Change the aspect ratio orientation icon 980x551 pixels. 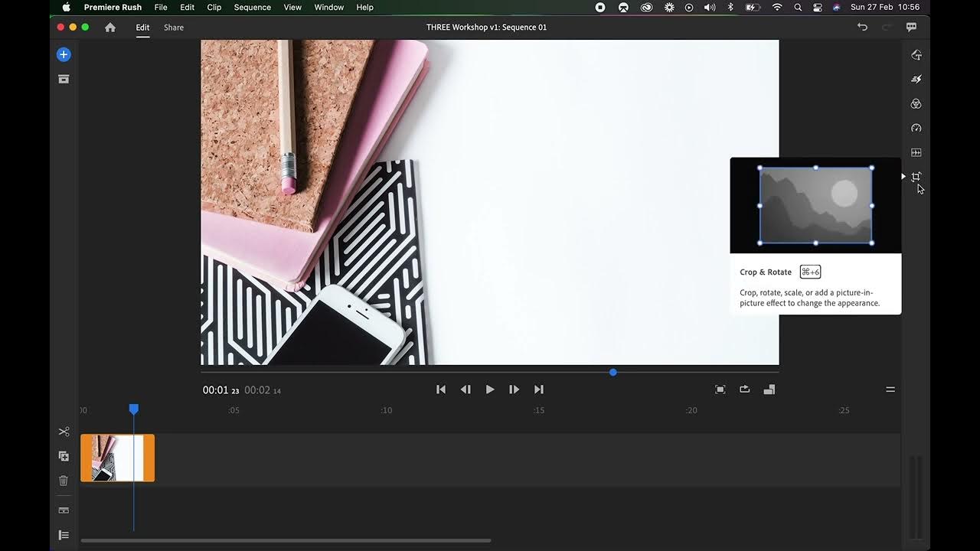(769, 390)
